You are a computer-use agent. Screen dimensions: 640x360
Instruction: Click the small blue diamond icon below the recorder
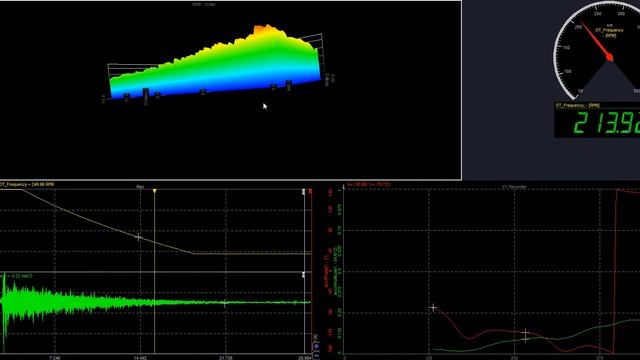(x=316, y=347)
